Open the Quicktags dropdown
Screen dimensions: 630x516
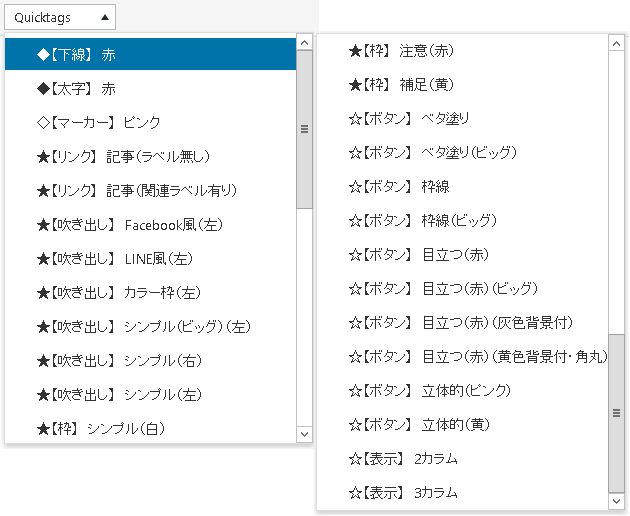[x=60, y=17]
